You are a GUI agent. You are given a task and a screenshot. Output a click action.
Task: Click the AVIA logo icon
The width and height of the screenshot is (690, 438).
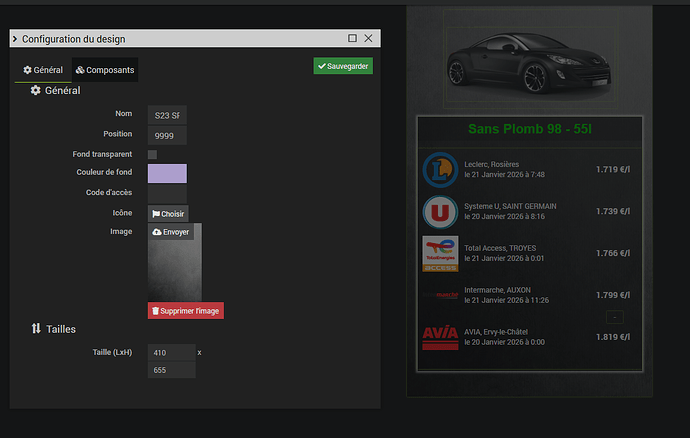click(x=440, y=338)
